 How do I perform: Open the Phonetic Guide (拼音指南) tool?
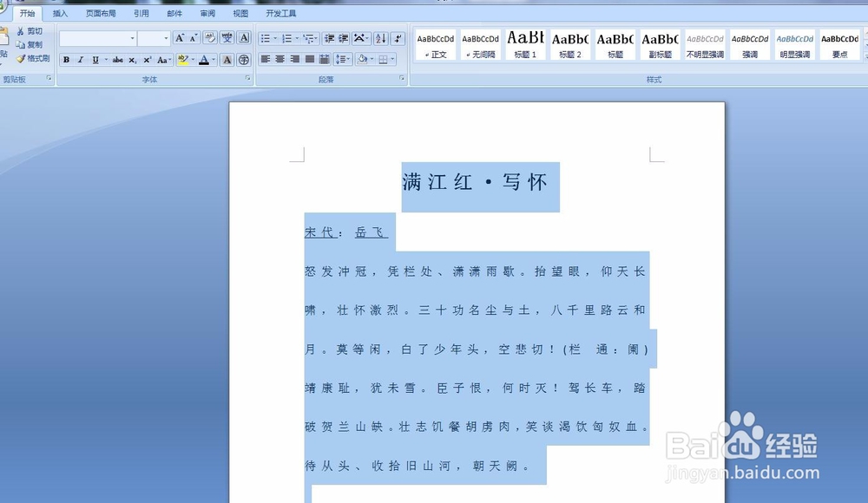click(227, 38)
